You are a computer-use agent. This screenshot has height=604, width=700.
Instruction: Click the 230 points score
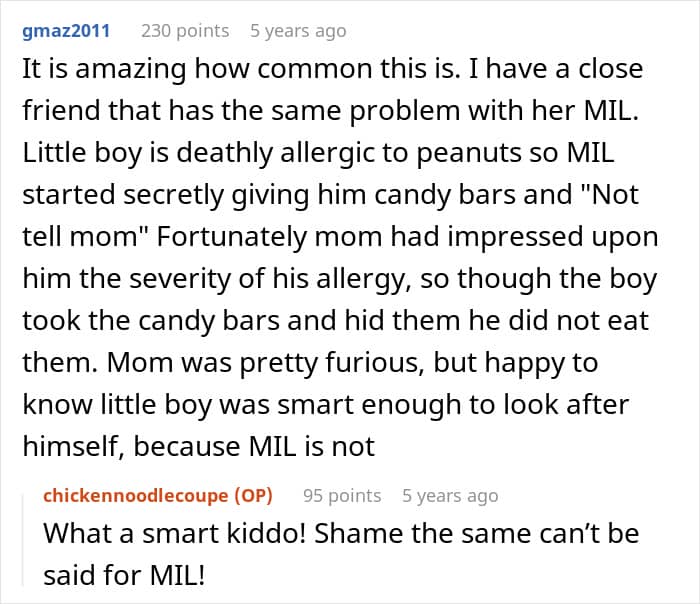(185, 30)
